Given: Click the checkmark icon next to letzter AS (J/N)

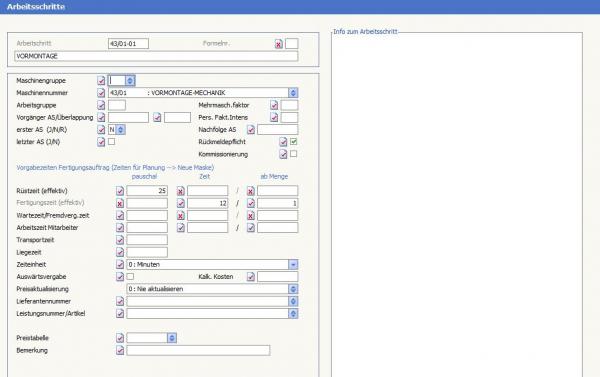Looking at the screenshot, I should 101,142.
